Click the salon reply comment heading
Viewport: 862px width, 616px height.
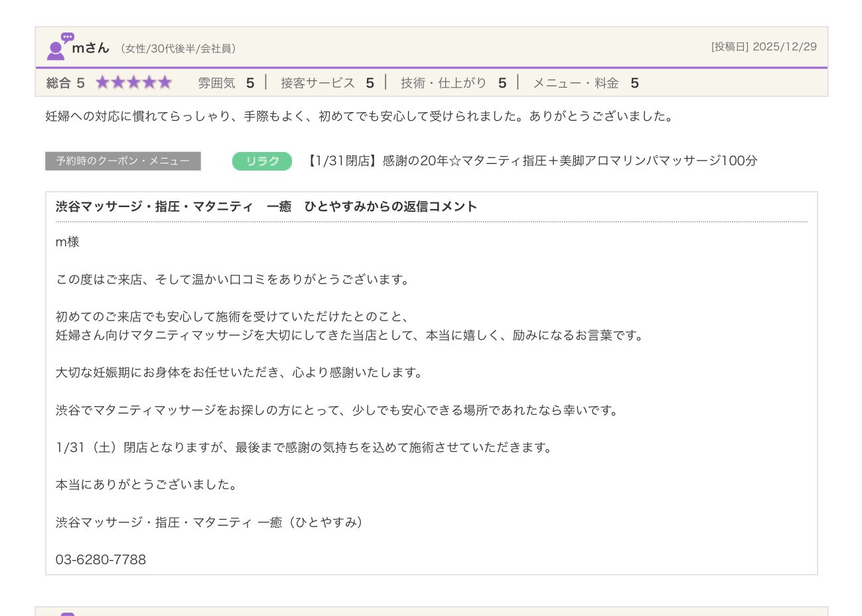point(266,206)
